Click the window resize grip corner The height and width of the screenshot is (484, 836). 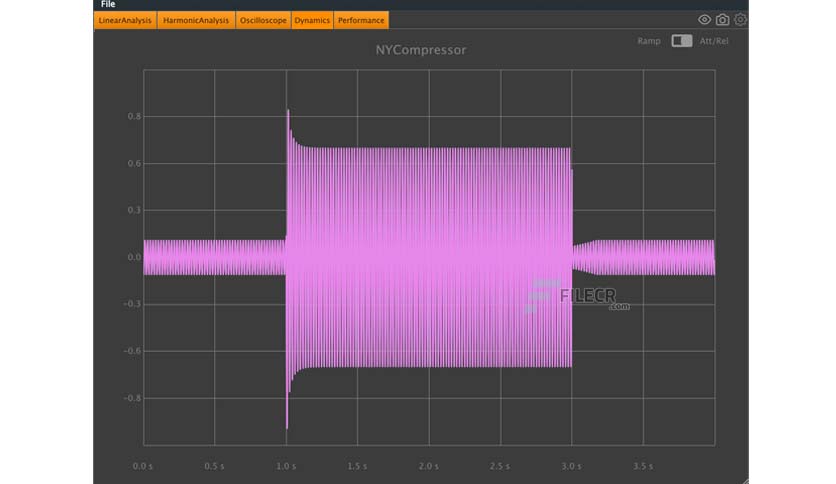[x=745, y=480]
